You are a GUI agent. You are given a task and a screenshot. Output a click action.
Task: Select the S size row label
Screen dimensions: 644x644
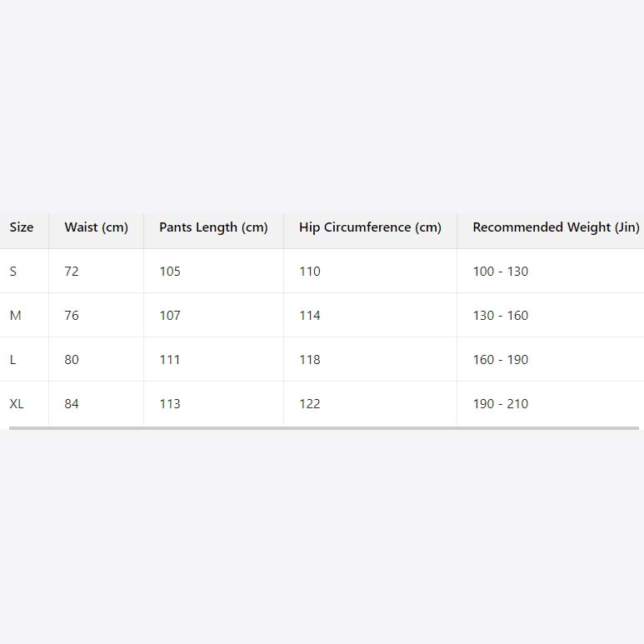[13, 272]
